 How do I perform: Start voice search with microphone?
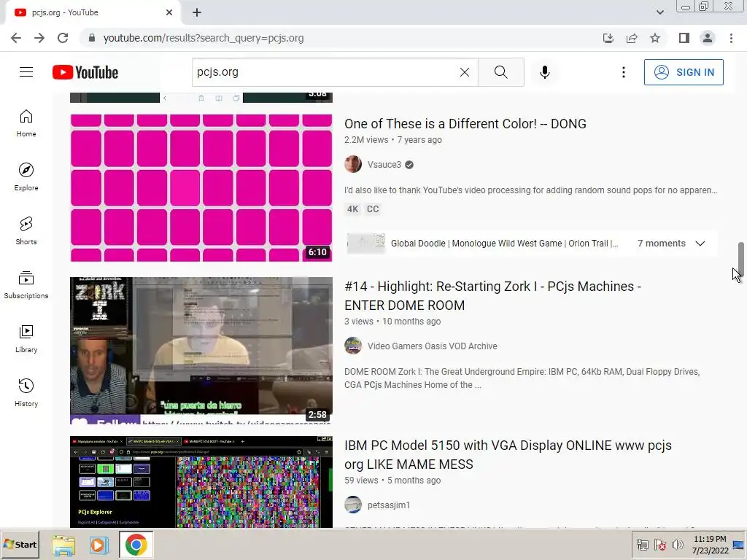(x=544, y=72)
